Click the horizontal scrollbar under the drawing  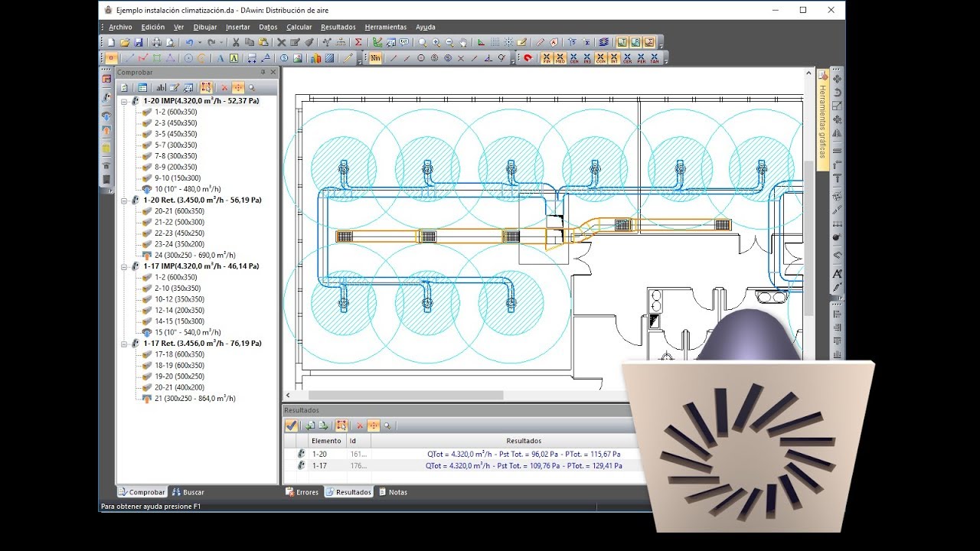tap(406, 395)
